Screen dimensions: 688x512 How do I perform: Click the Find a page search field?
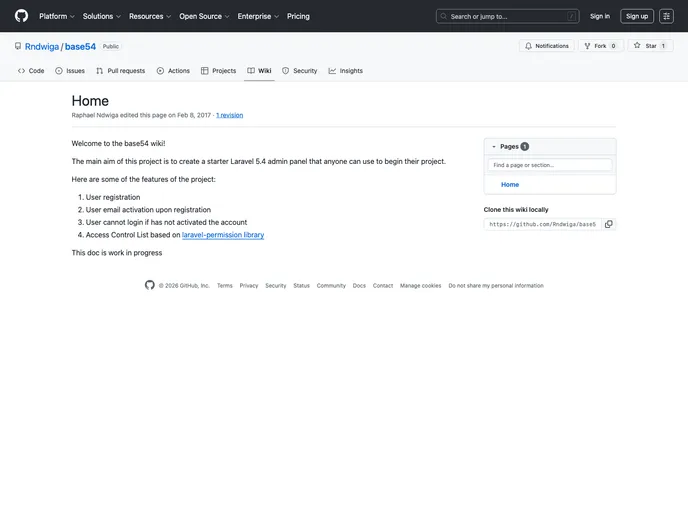[x=550, y=165]
